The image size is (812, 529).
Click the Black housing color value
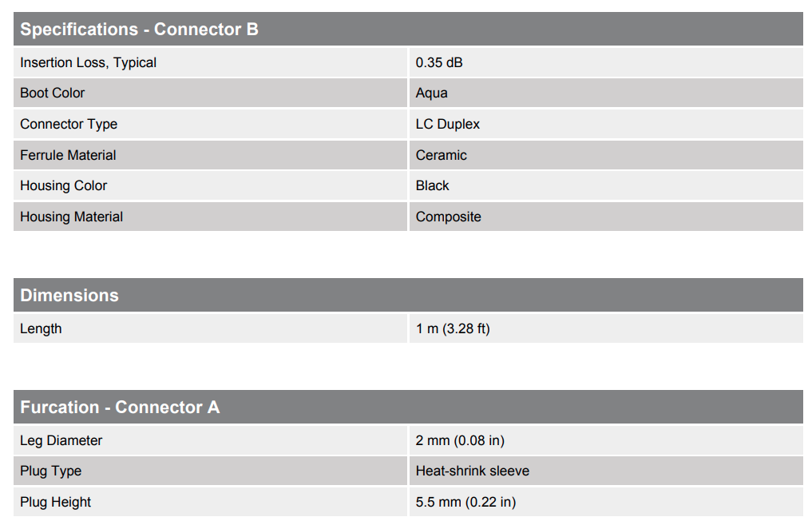tap(433, 186)
